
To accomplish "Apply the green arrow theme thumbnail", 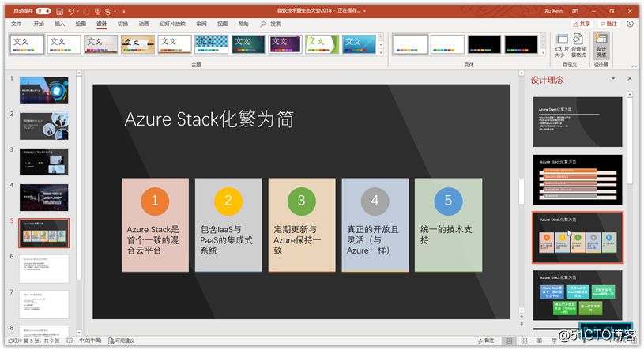I will point(322,44).
